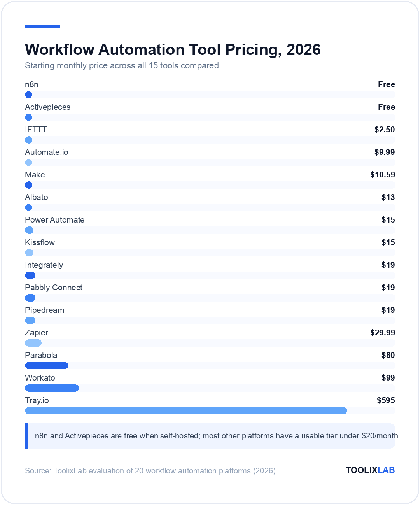Click the Tray.io price bar

(186, 411)
